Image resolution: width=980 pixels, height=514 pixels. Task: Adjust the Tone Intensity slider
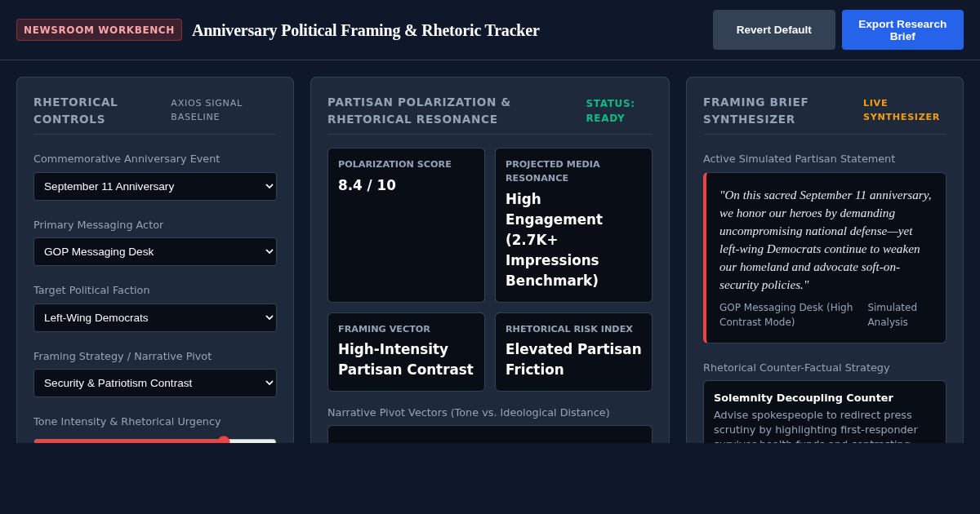tap(155, 441)
